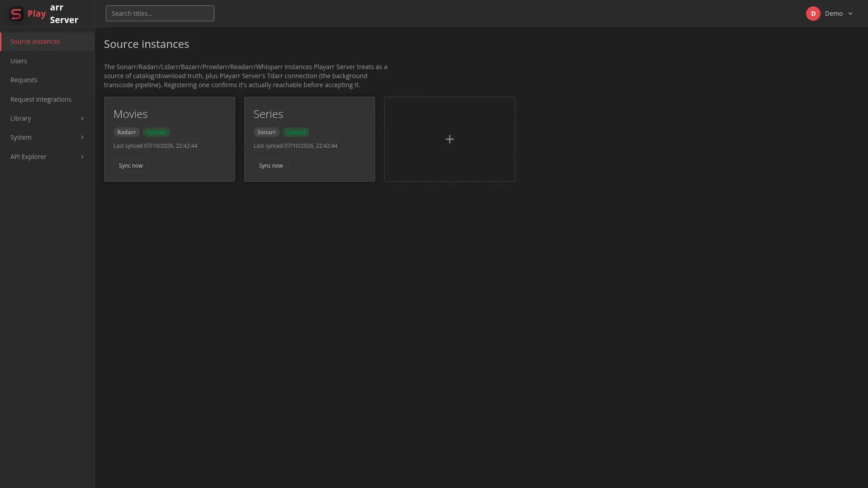Image resolution: width=868 pixels, height=488 pixels.
Task: Expand the Library menu chevron
Action: click(82, 118)
